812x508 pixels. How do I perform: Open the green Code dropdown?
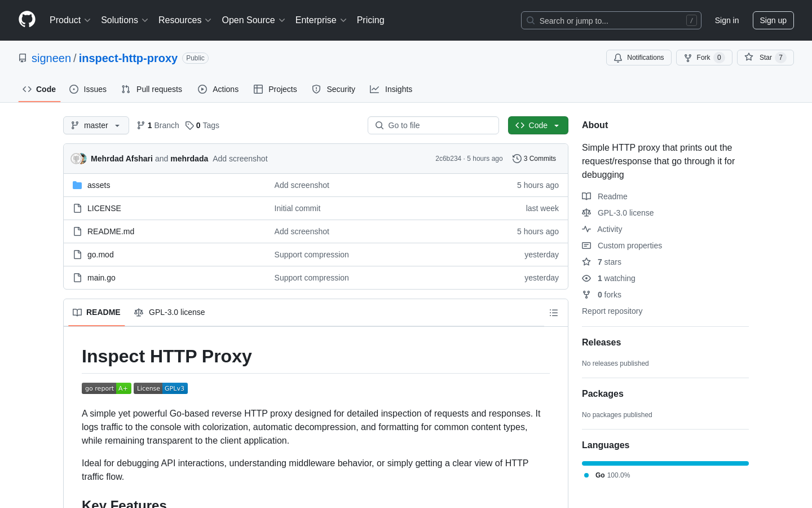point(538,125)
